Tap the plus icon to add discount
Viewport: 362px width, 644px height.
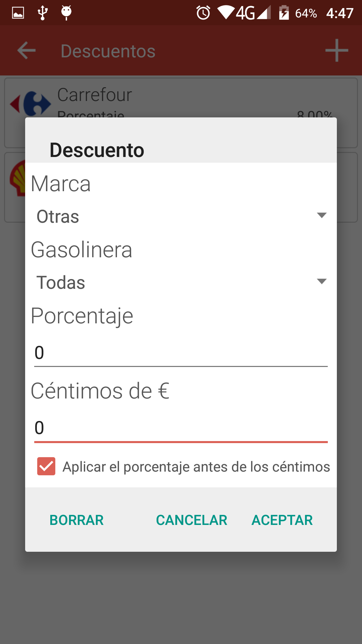point(337,51)
